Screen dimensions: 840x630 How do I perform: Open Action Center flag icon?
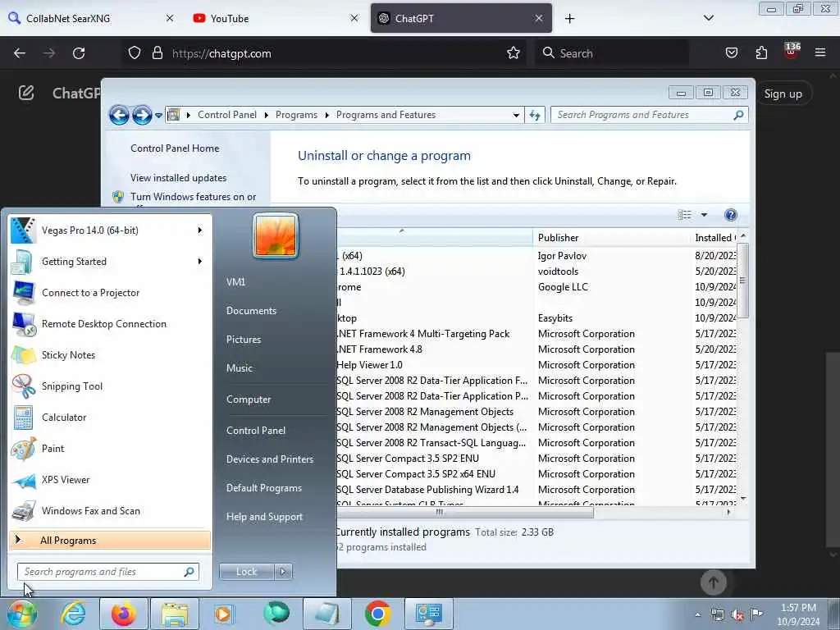(x=756, y=614)
